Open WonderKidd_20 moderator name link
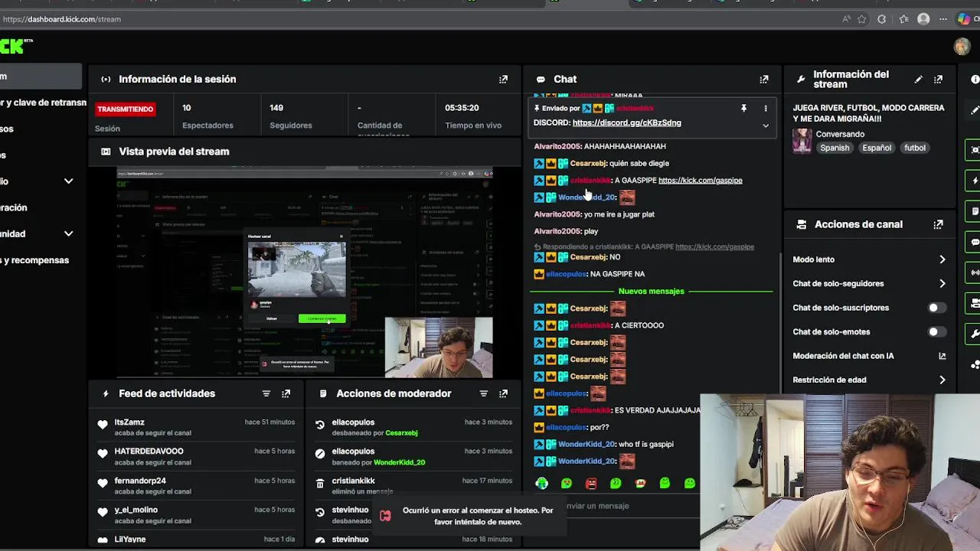This screenshot has width=980, height=551. click(x=399, y=463)
